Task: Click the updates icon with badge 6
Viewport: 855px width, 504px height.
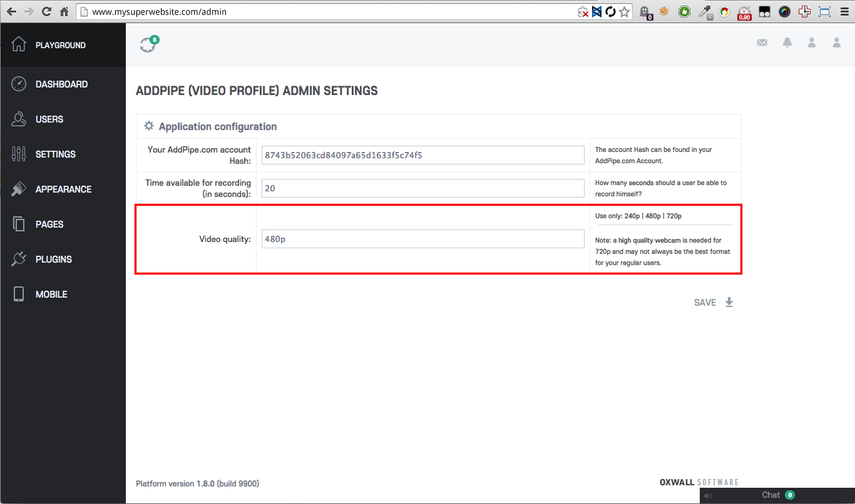Action: point(148,44)
